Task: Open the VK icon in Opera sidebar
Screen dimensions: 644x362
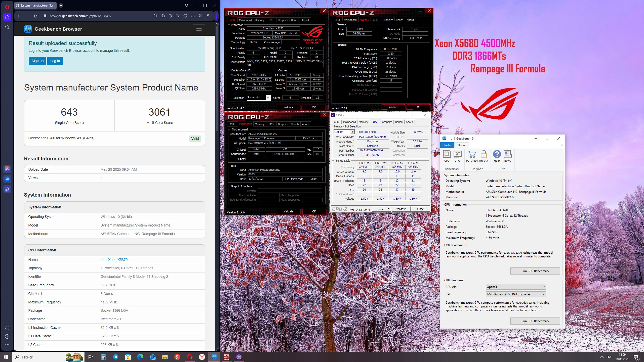Action: point(7,179)
